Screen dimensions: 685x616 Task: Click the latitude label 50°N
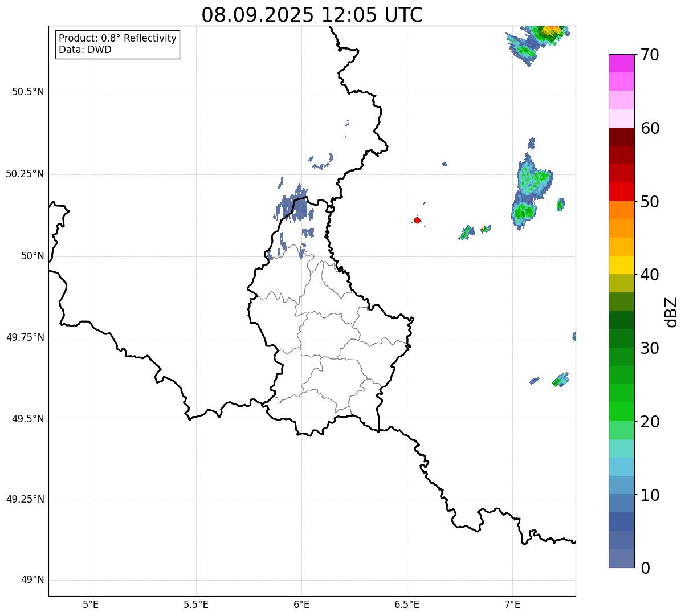tap(32, 256)
